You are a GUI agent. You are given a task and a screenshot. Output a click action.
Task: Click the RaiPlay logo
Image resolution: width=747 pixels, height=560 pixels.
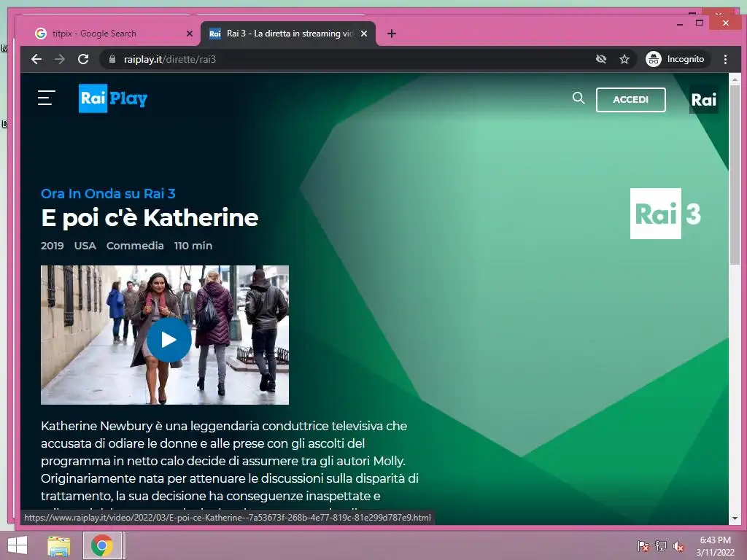[x=113, y=98]
